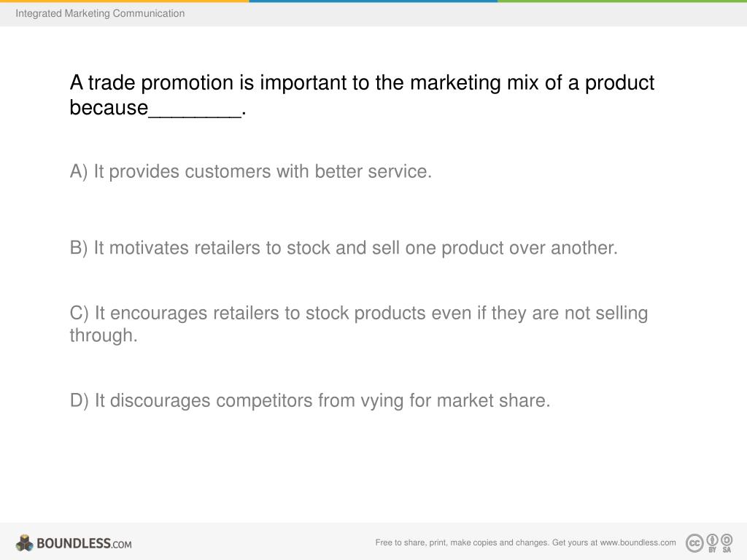Click 'Free to share, print' footer text

(x=411, y=542)
